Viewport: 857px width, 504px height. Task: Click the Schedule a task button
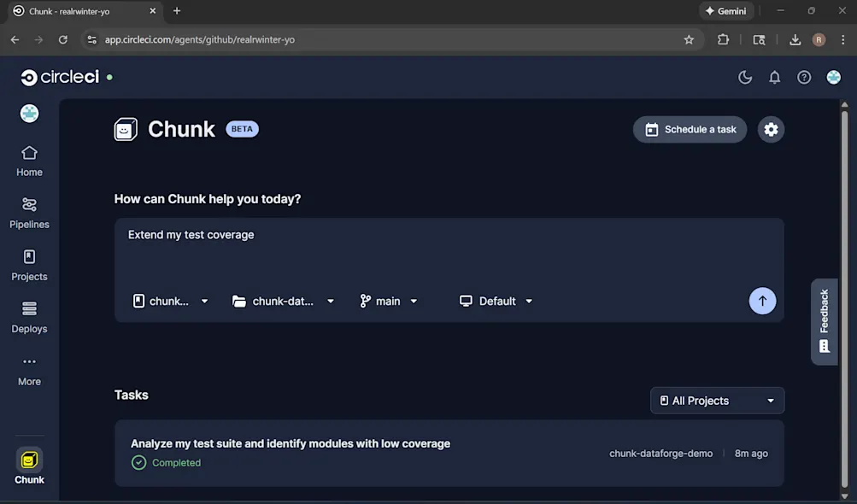pyautogui.click(x=689, y=129)
